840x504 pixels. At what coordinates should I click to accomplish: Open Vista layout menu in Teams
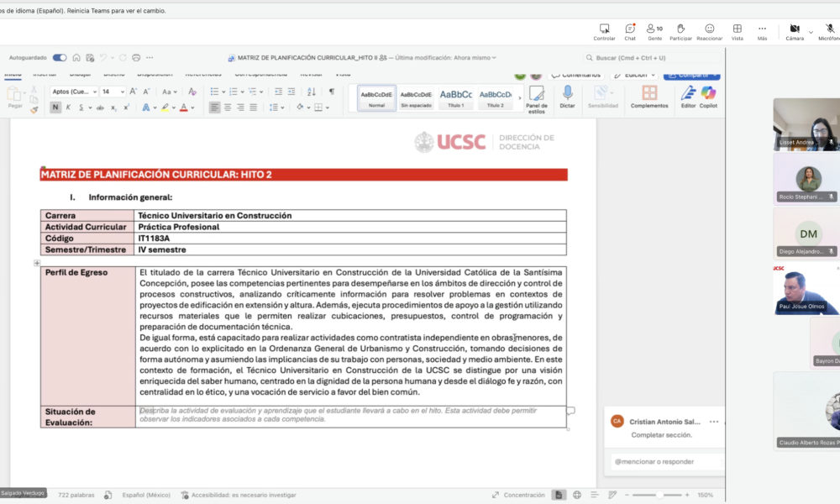[737, 32]
